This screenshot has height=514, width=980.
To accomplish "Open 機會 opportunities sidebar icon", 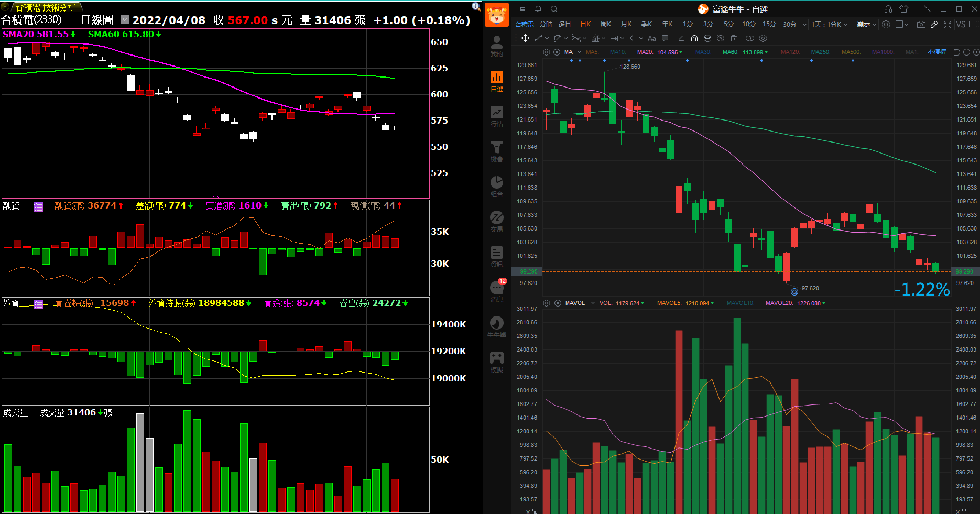I will 496,151.
